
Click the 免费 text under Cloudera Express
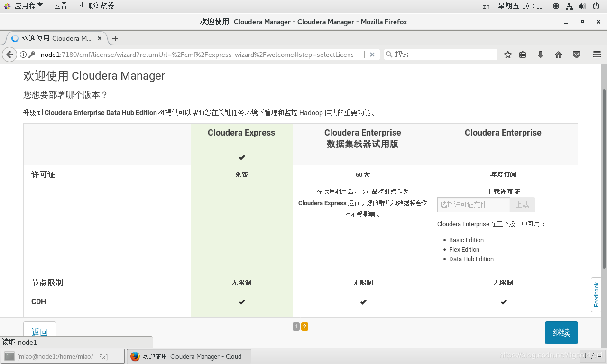[x=241, y=174]
